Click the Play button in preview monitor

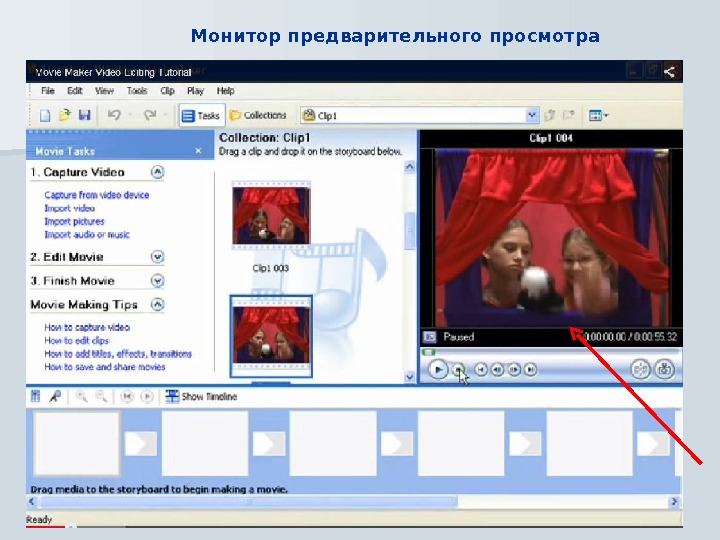coord(438,370)
